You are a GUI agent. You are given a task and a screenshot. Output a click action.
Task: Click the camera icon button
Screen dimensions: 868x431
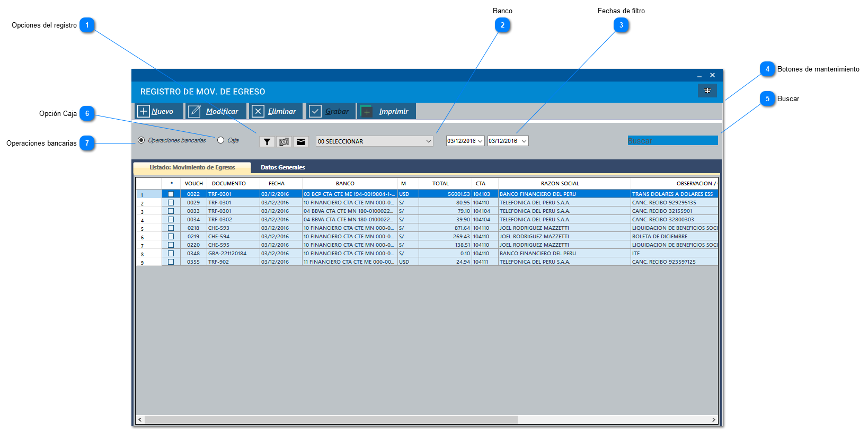[284, 141]
